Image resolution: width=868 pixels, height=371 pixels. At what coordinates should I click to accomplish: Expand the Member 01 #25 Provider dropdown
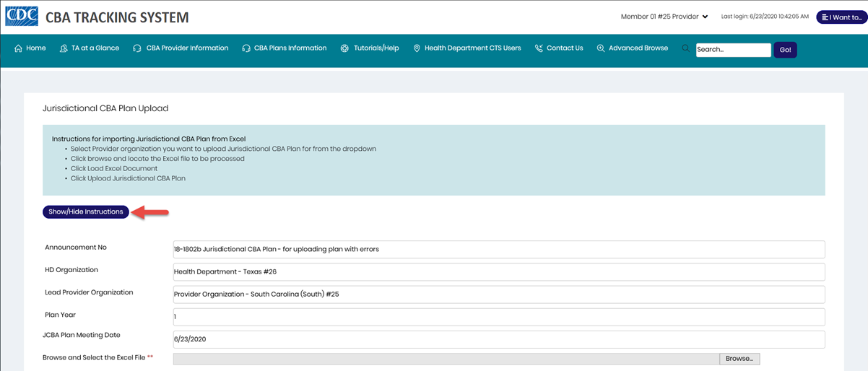[x=664, y=17]
